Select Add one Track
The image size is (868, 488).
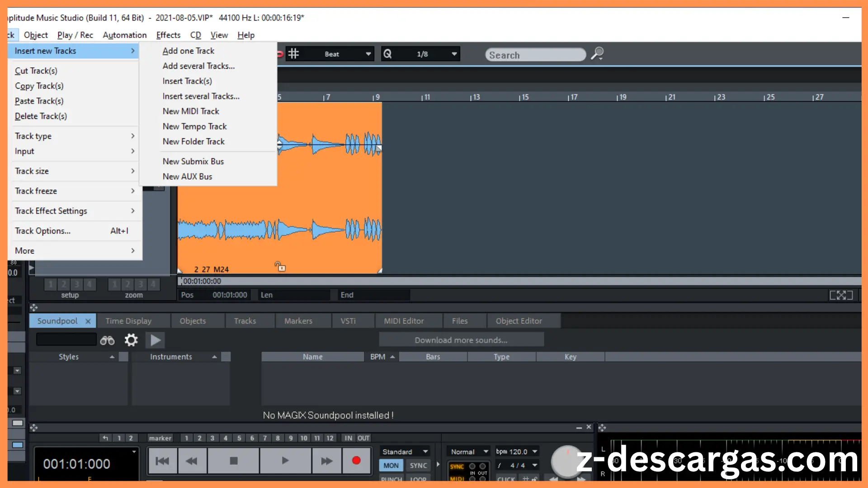pyautogui.click(x=189, y=51)
